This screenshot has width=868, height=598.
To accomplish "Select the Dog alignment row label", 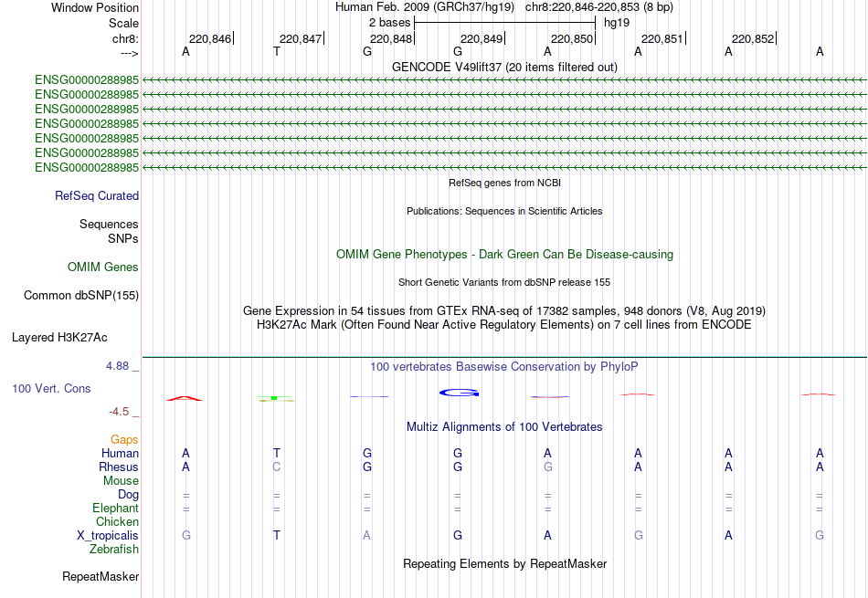I will (128, 495).
